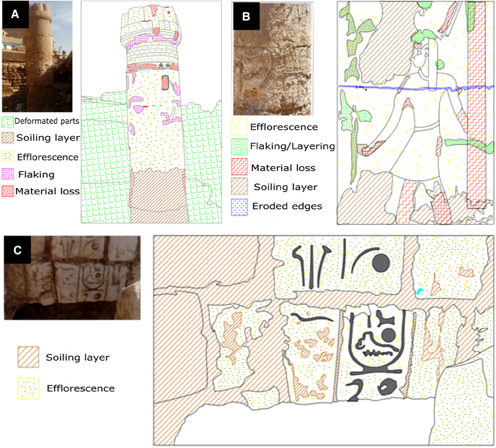Click panel C Efflorescence swatch
Image resolution: width=496 pixels, height=448 pixels.
(x=28, y=388)
